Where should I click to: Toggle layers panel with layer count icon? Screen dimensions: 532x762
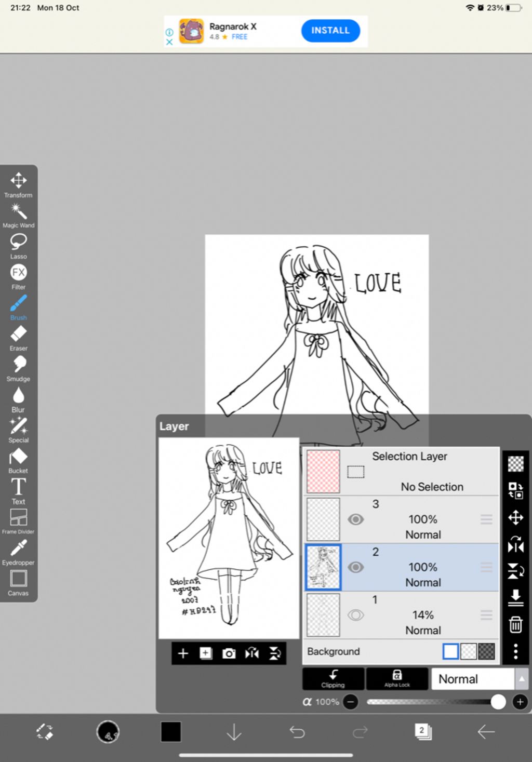[423, 732]
